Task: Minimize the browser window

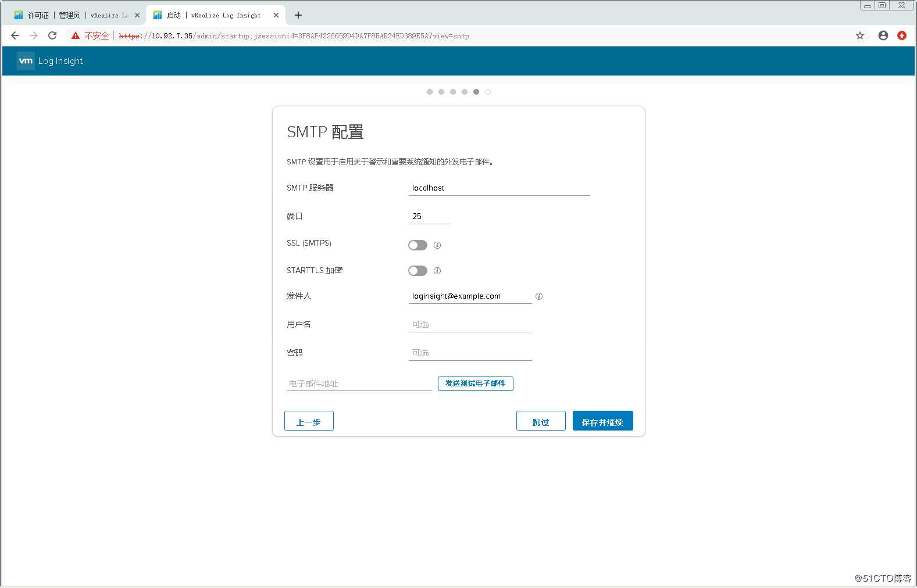Action: (867, 6)
